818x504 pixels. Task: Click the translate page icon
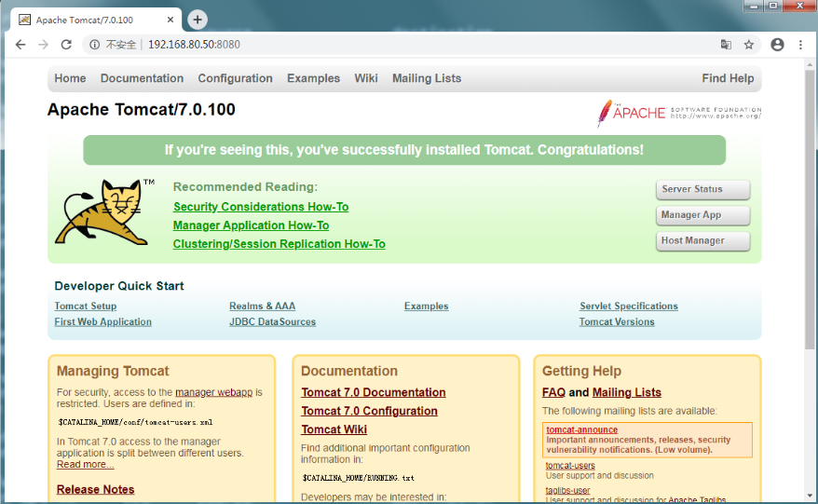726,44
